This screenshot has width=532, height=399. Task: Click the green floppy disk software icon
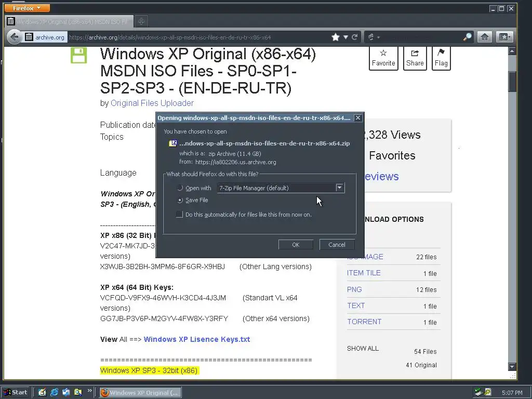pyautogui.click(x=79, y=55)
